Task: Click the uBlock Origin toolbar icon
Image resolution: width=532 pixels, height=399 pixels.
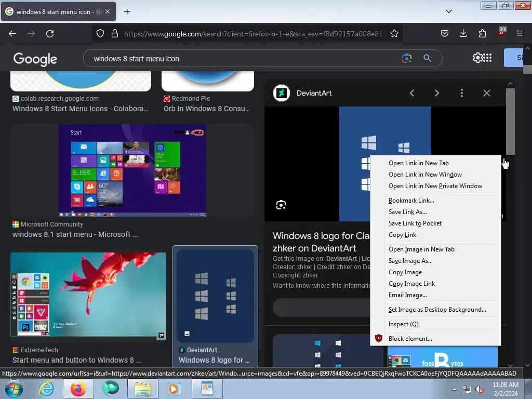Action: pyautogui.click(x=501, y=33)
